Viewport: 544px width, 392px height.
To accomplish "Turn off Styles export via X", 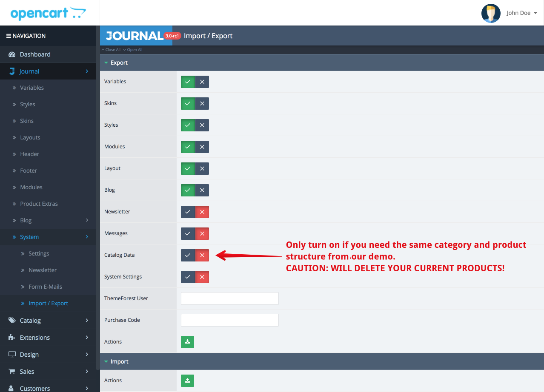I will point(202,125).
